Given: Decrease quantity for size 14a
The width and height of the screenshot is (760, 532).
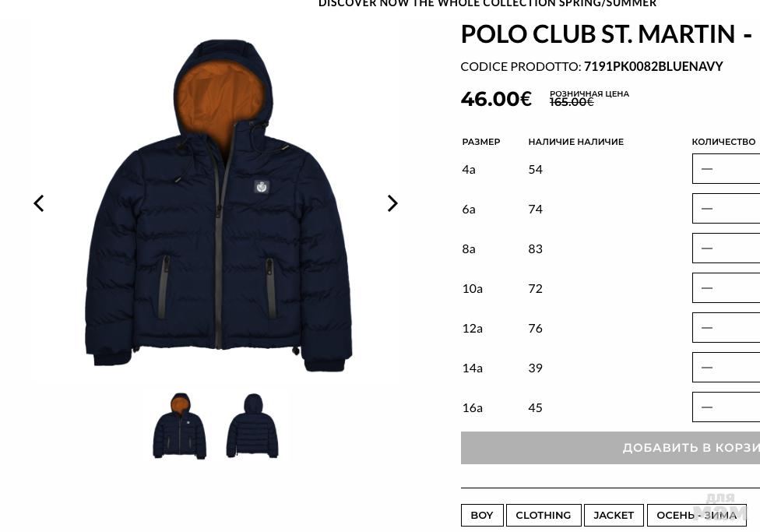Looking at the screenshot, I should [x=707, y=368].
